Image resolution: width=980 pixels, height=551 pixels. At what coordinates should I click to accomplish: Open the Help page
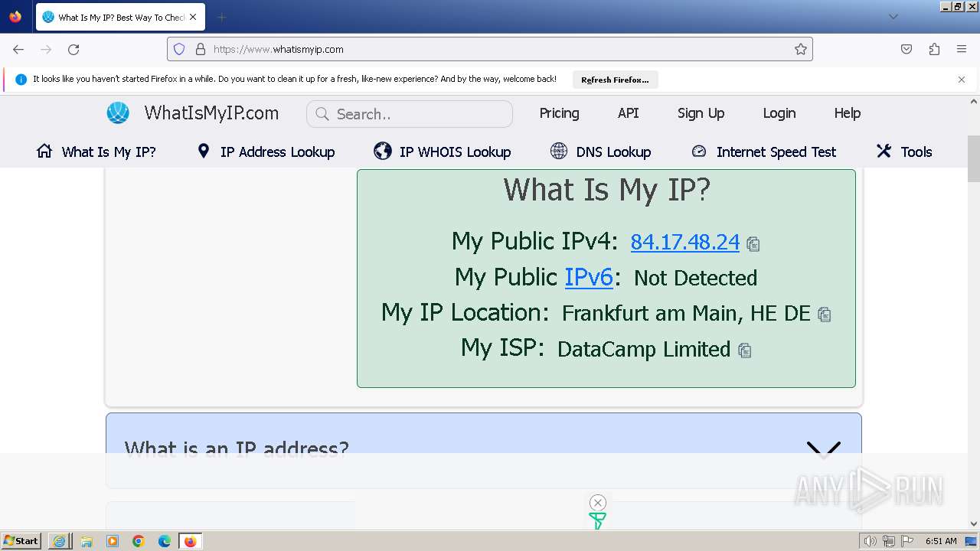coord(848,113)
